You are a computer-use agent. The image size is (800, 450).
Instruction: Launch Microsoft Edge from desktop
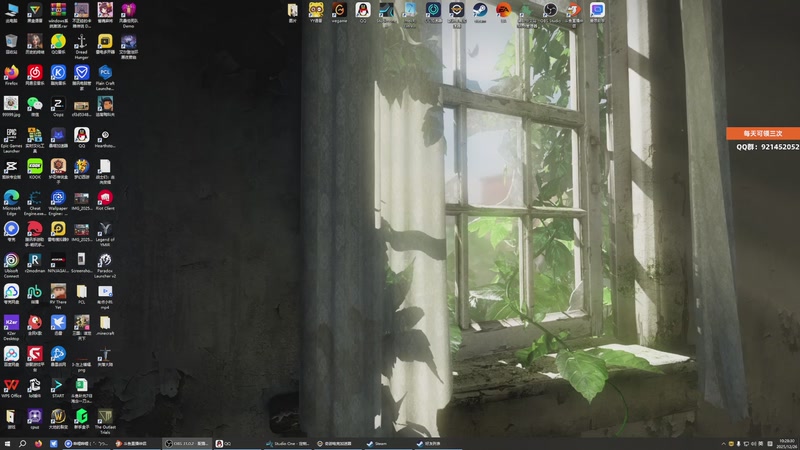point(11,203)
